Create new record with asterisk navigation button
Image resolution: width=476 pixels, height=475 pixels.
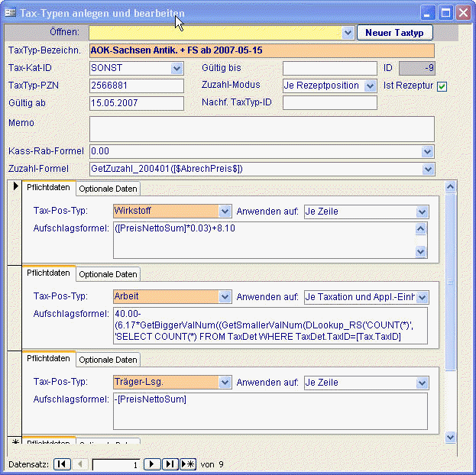tap(188, 464)
